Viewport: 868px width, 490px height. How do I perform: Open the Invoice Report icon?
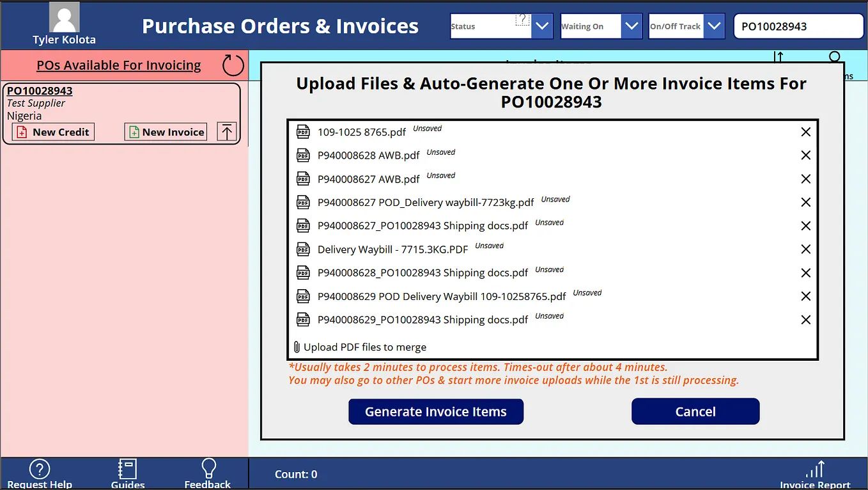(x=815, y=469)
